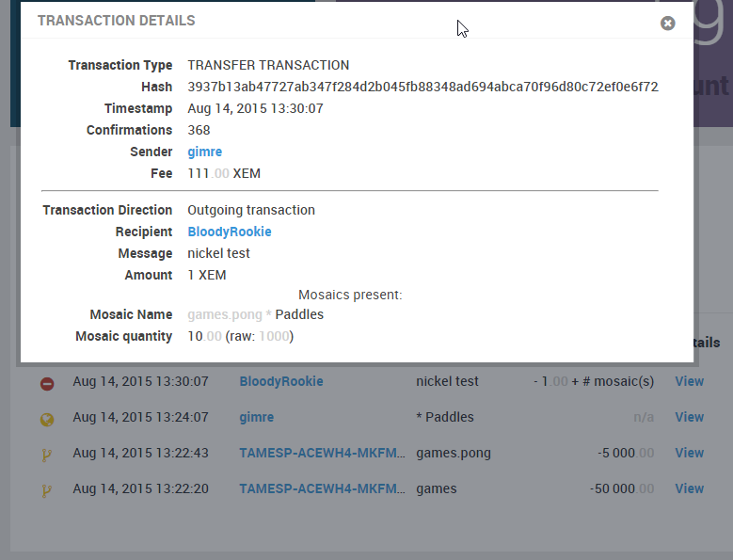Close the Transaction Details dialog
This screenshot has height=560, width=733.
pos(667,24)
